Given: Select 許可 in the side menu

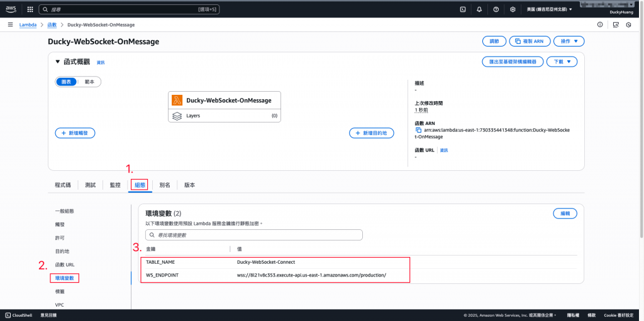Looking at the screenshot, I should [x=60, y=237].
